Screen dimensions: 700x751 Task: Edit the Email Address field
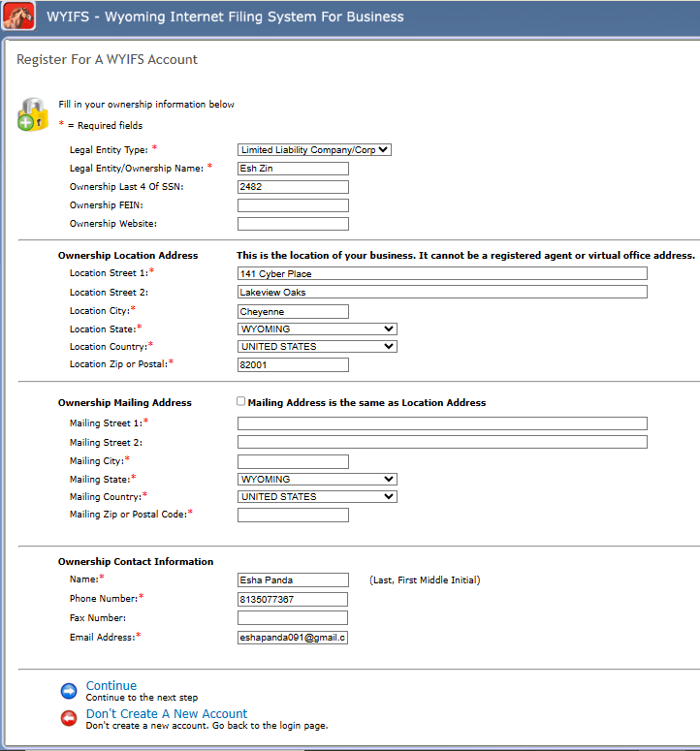(x=293, y=637)
